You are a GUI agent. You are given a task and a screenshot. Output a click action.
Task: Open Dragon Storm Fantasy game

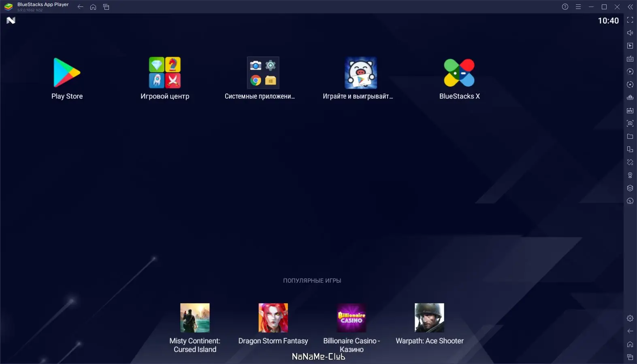pos(273,318)
